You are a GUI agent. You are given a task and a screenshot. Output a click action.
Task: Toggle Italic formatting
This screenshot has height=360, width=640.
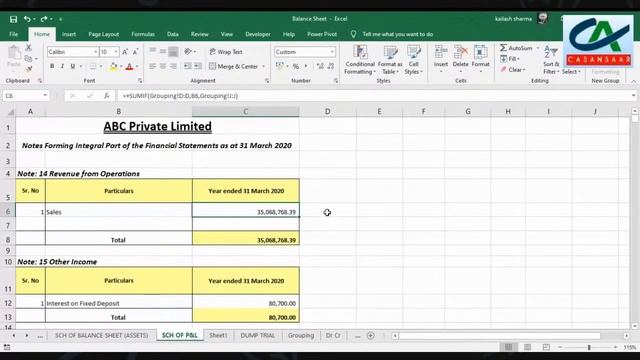[x=62, y=66]
